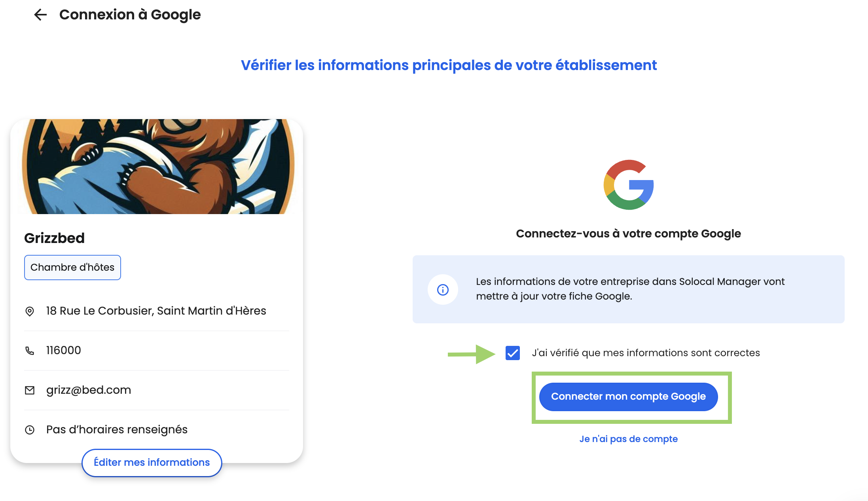868x501 pixels.
Task: Click "Éditer mes informations" button
Action: [x=152, y=463]
